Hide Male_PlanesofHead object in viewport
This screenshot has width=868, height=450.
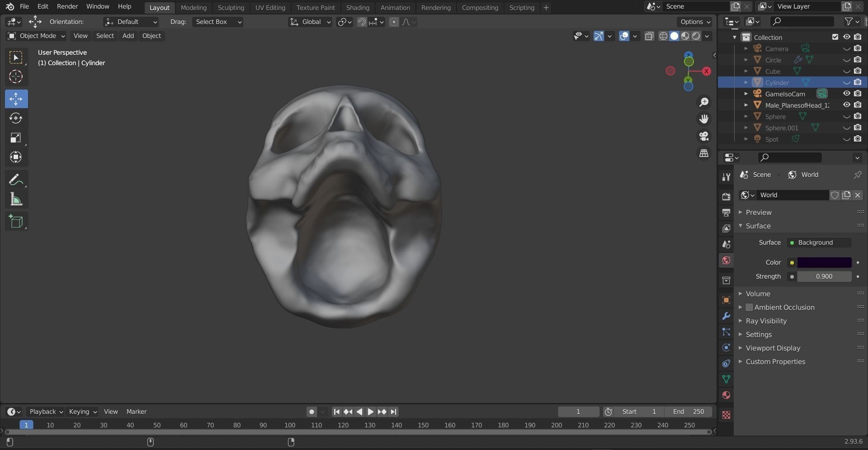(x=846, y=105)
